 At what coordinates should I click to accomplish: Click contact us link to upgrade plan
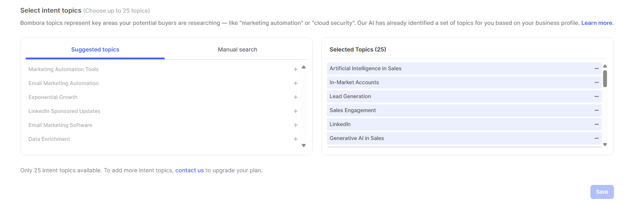click(189, 171)
